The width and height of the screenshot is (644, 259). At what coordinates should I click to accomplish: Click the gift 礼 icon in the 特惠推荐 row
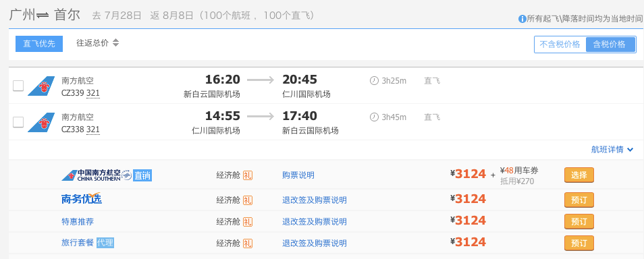[248, 222]
